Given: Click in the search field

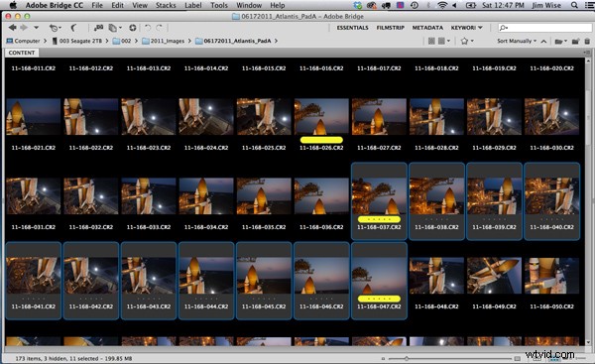Looking at the screenshot, I should click(544, 28).
